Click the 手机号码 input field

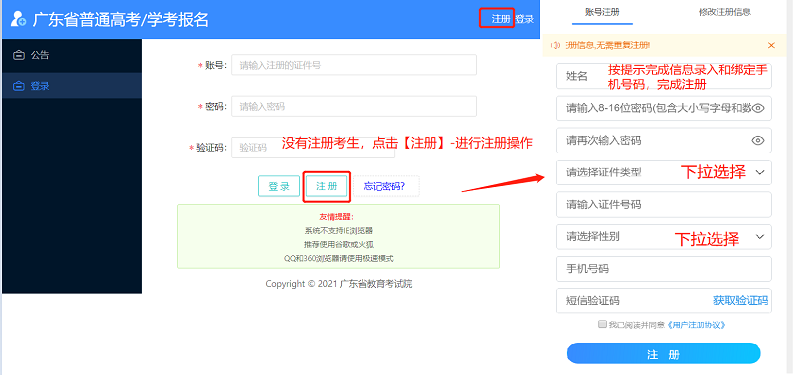(664, 269)
